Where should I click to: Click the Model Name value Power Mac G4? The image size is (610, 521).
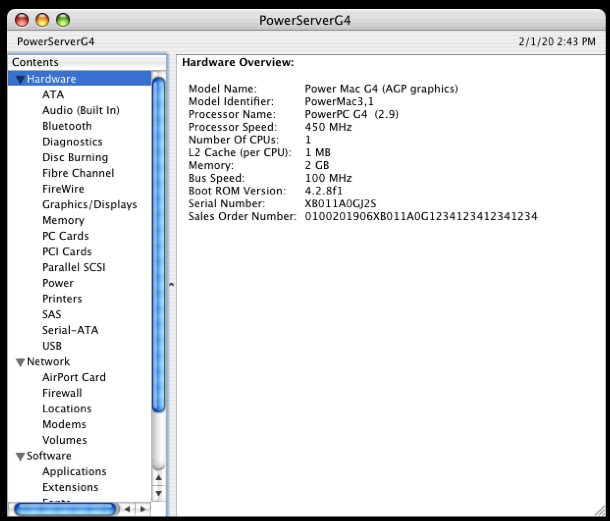(x=381, y=89)
